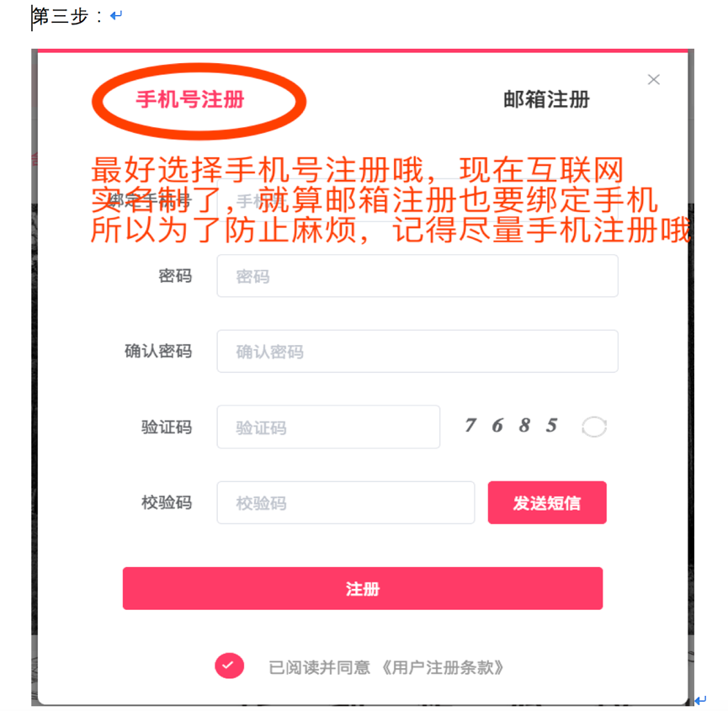Click the 密码 field label
This screenshot has width=728, height=711.
tap(175, 276)
